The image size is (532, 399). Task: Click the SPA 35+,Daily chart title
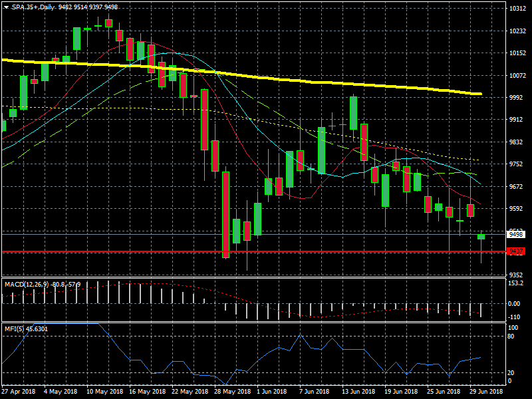click(x=33, y=7)
